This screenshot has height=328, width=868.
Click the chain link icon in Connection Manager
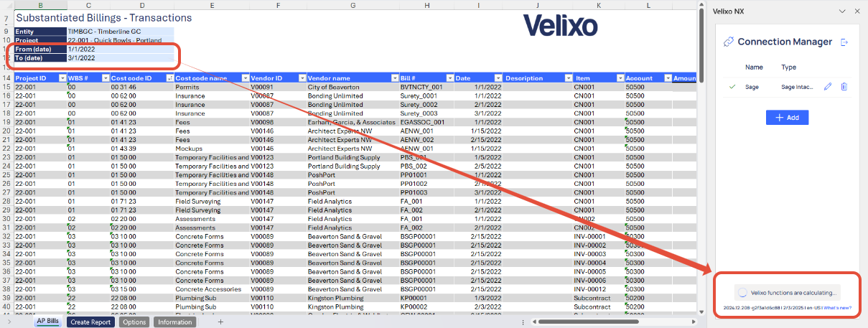click(x=728, y=42)
